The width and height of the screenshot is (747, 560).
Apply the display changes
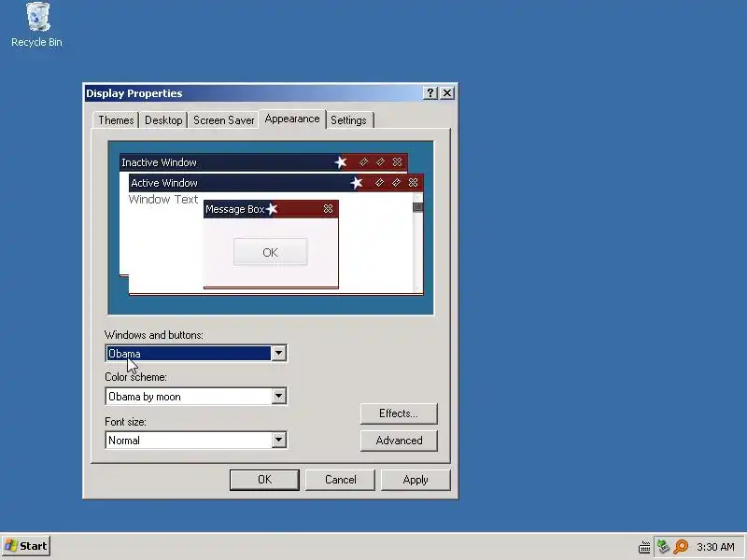point(416,480)
